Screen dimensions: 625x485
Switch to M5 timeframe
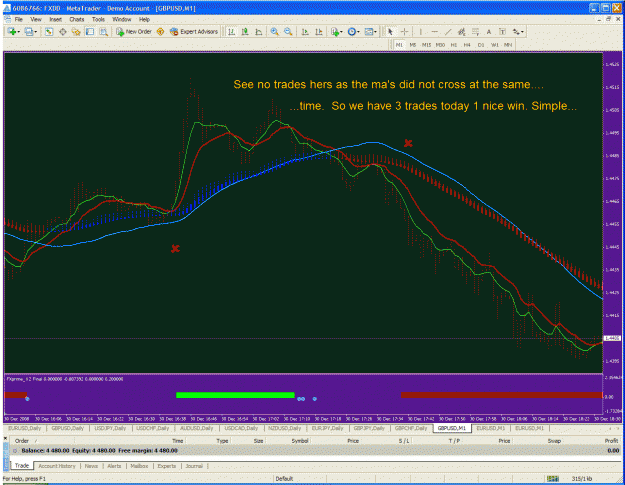(413, 45)
